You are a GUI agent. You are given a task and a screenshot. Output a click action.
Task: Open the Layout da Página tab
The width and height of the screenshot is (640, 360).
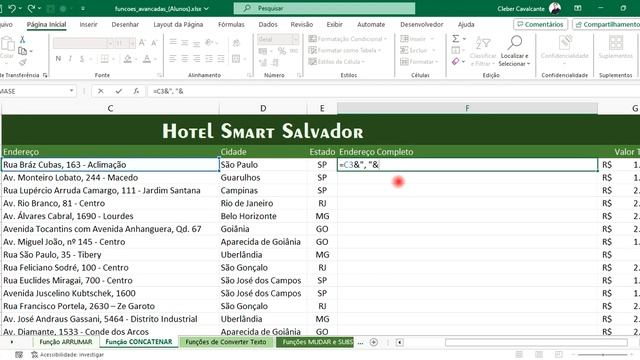[x=178, y=24]
